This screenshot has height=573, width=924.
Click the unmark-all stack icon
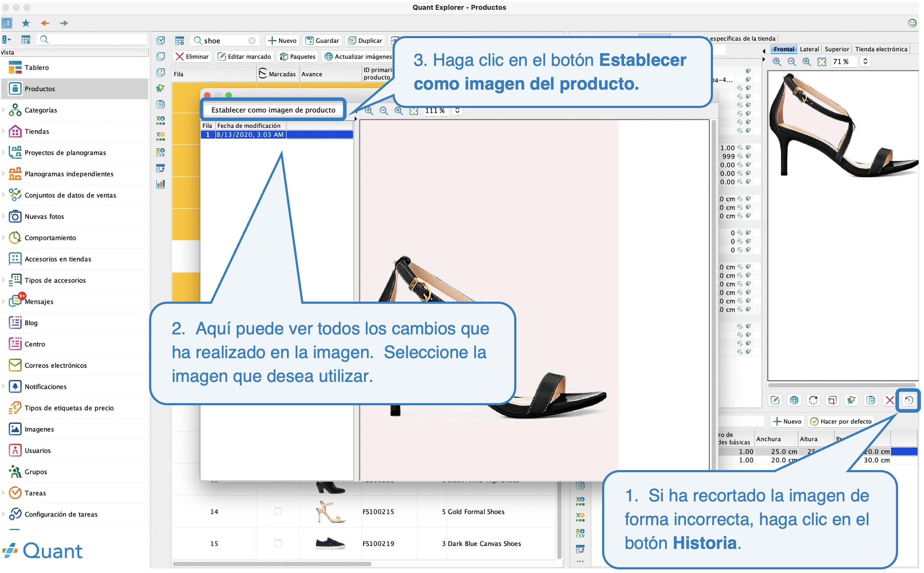160,57
